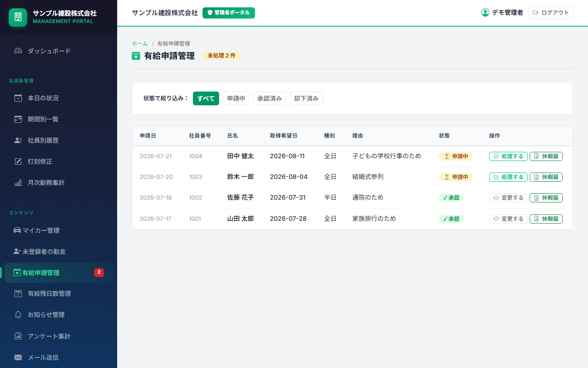Select the すべて status filter
Image resolution: width=588 pixels, height=368 pixels.
(x=206, y=98)
